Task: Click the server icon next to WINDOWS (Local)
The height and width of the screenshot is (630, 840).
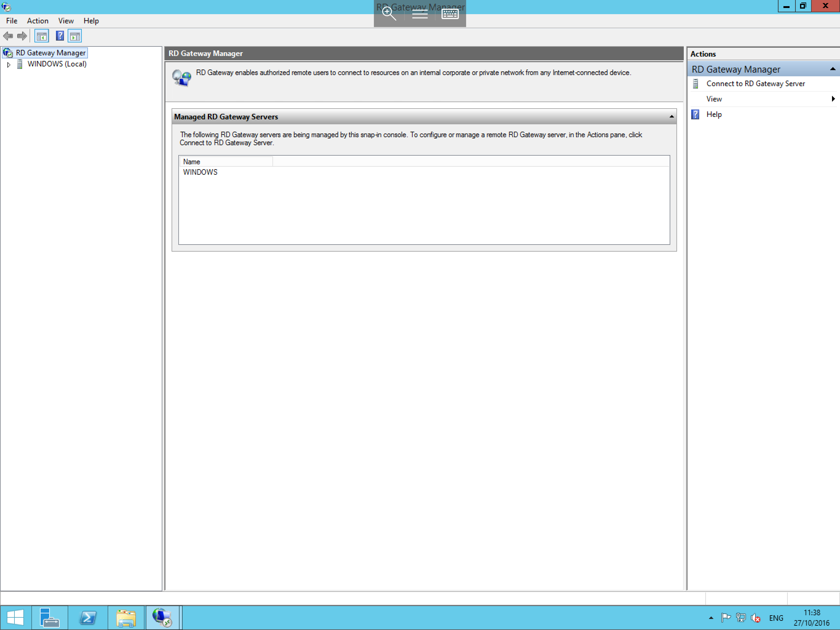Action: point(20,64)
